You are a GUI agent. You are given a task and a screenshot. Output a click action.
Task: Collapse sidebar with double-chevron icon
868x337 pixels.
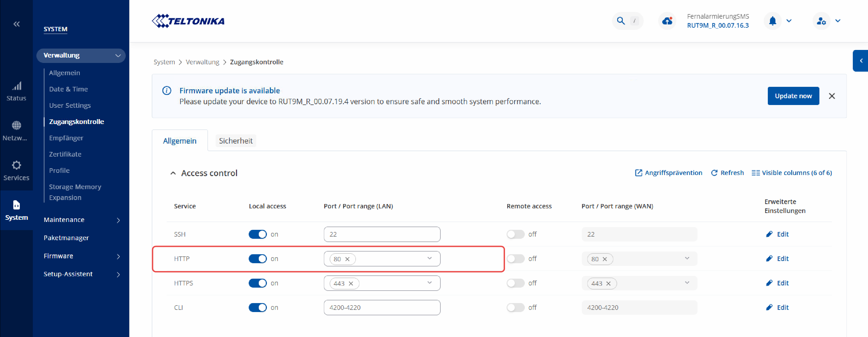tap(17, 24)
